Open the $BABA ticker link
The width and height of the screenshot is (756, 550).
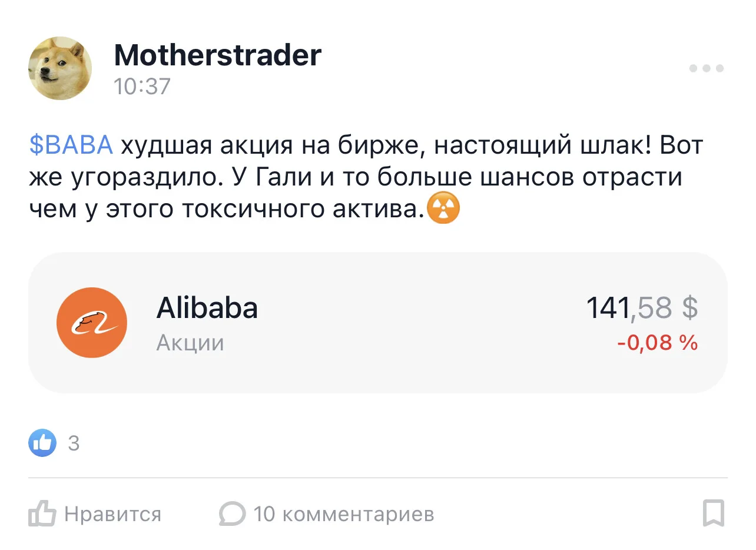coord(71,145)
